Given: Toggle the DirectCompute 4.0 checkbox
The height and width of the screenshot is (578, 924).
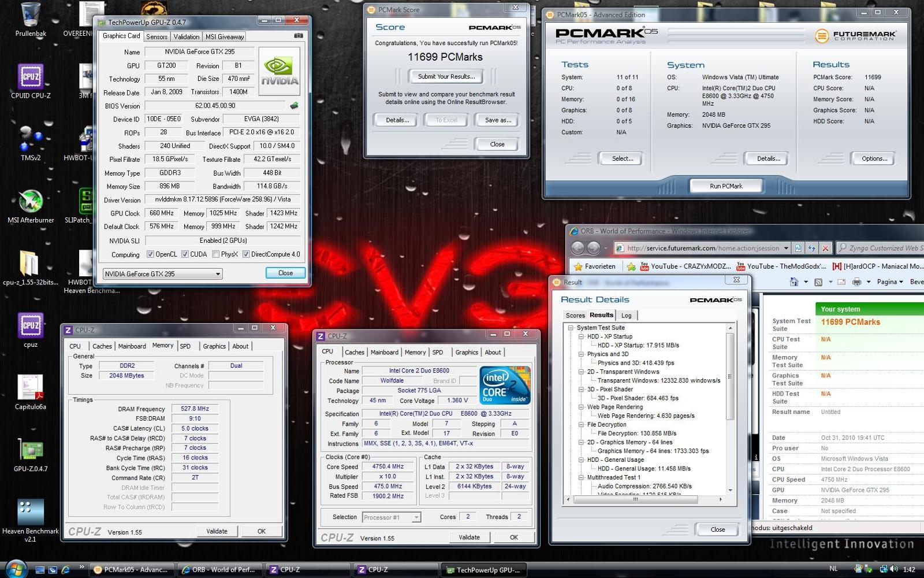Looking at the screenshot, I should (245, 254).
